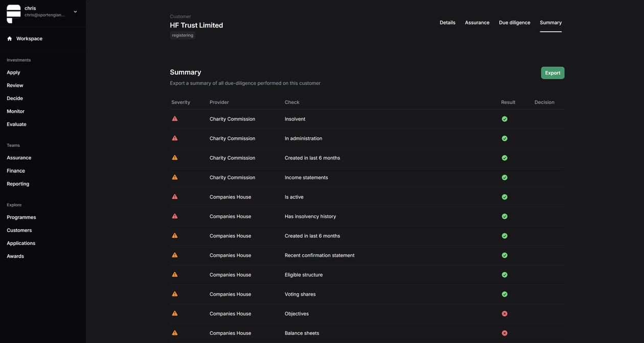Select Monitor under Investments
This screenshot has height=343, width=644.
(x=15, y=111)
